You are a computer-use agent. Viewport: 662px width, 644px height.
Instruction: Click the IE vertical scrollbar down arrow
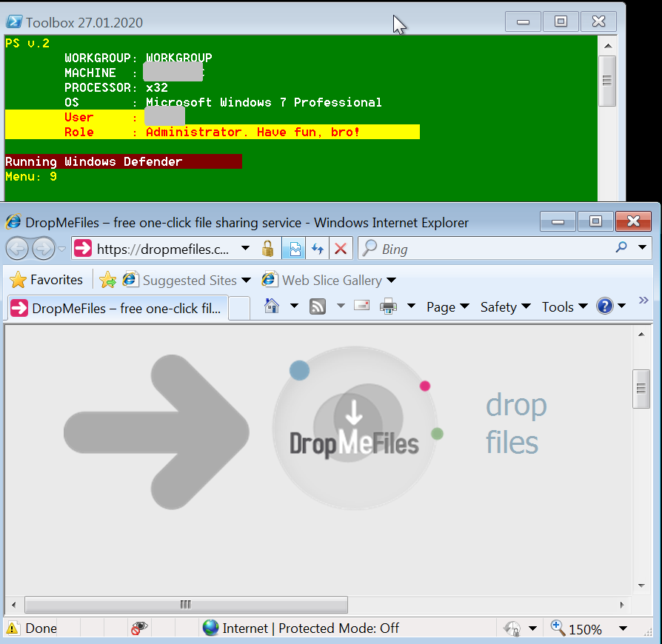pyautogui.click(x=641, y=586)
